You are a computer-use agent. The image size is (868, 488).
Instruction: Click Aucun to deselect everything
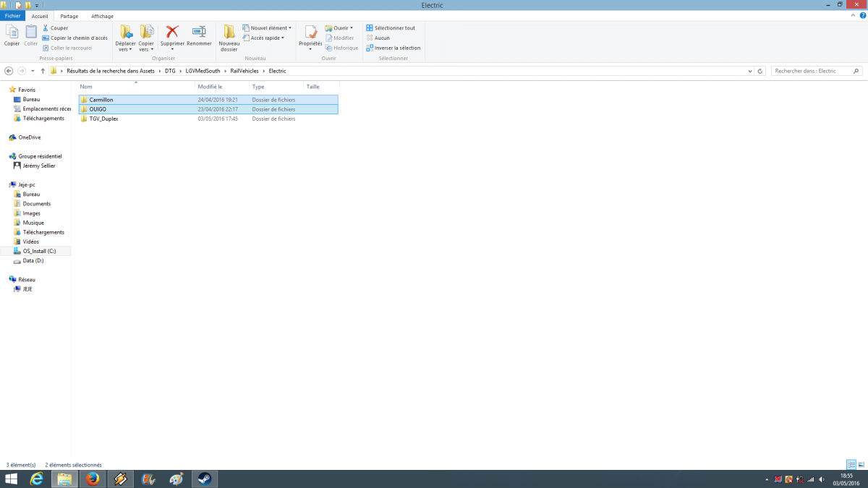coord(378,38)
